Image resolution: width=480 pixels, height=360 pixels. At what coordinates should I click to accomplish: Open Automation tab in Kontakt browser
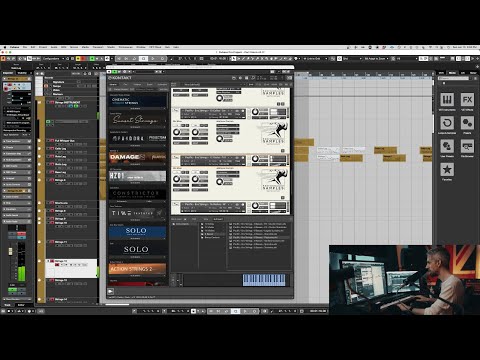point(162,84)
